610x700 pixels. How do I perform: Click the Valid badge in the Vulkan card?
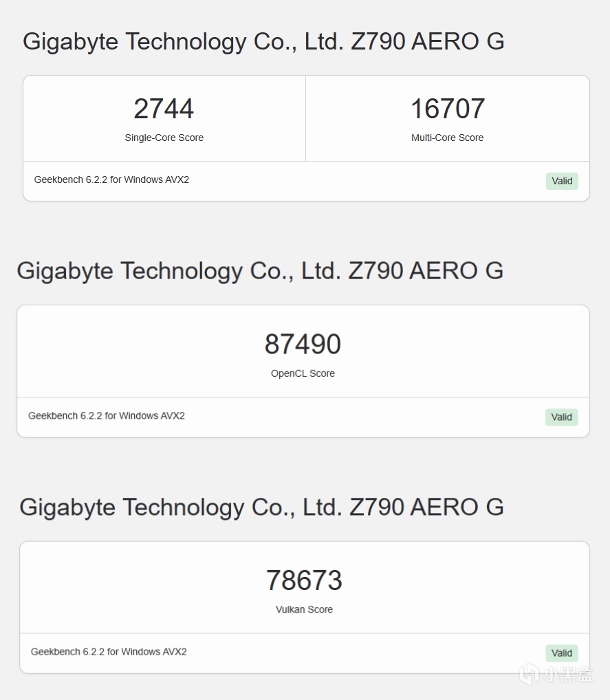[562, 653]
